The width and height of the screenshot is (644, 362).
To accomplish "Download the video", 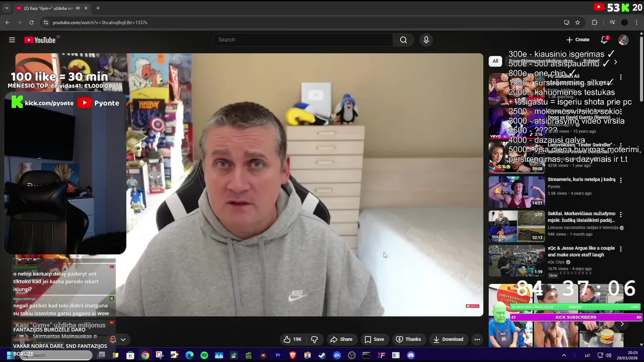I will [x=448, y=339].
